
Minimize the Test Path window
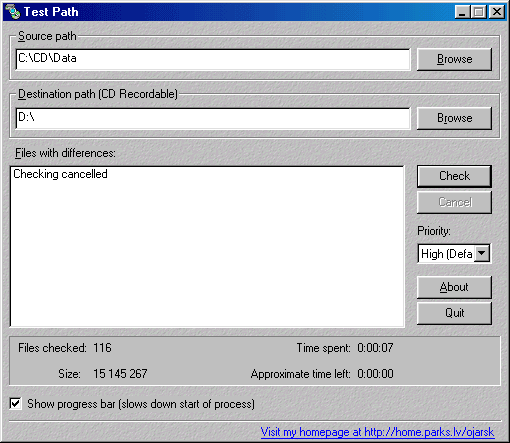462,12
